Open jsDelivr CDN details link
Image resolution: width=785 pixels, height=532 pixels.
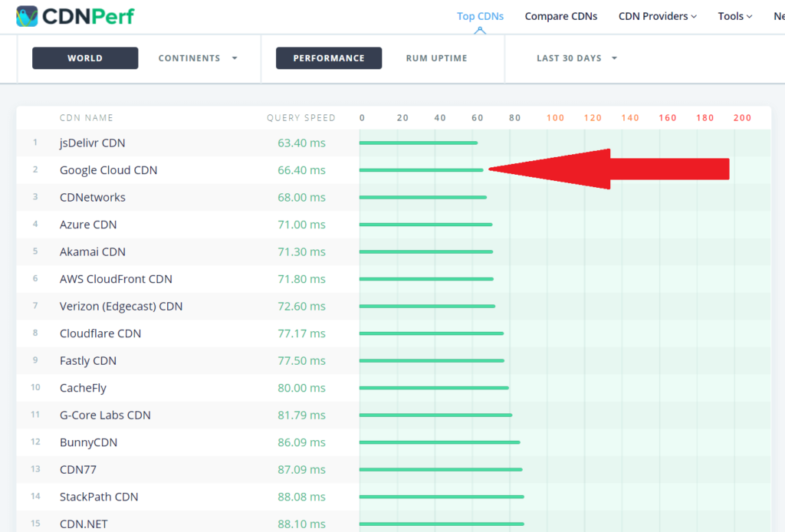tap(92, 143)
